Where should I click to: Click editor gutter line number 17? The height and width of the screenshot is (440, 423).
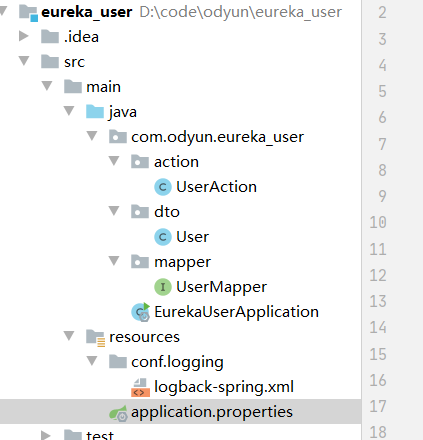coord(378,406)
